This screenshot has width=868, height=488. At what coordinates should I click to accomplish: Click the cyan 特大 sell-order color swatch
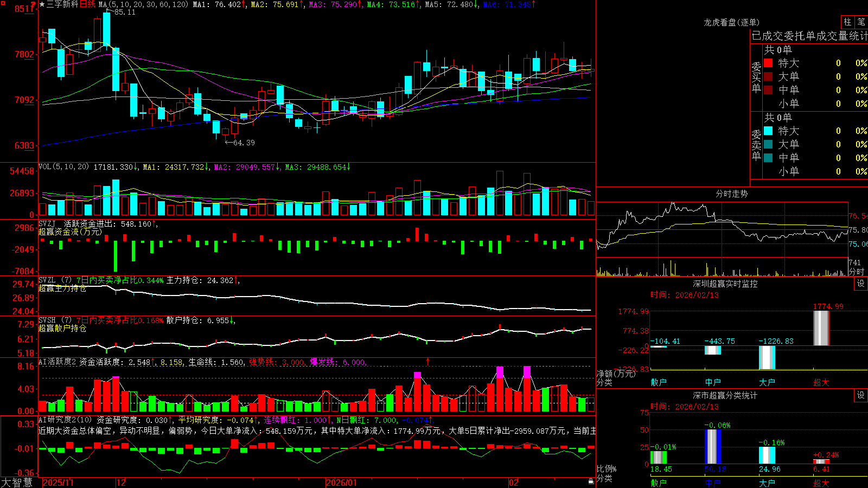click(768, 131)
